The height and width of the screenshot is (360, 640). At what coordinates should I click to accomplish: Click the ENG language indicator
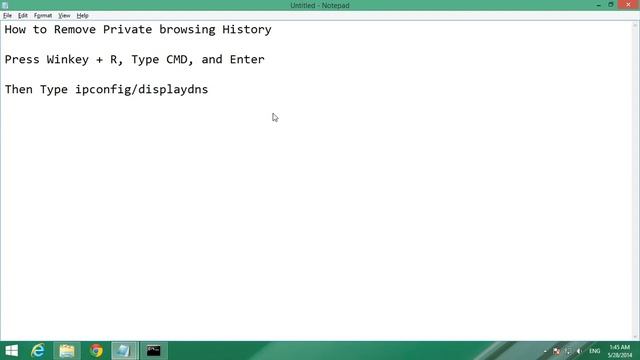pyautogui.click(x=594, y=351)
